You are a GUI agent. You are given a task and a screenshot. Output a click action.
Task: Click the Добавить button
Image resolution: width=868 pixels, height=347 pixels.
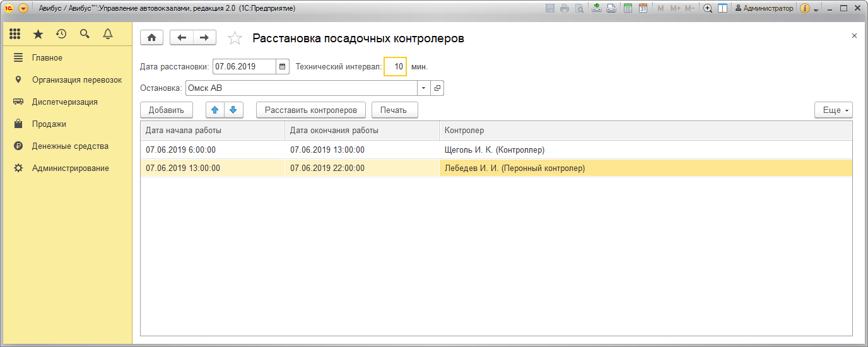click(166, 110)
